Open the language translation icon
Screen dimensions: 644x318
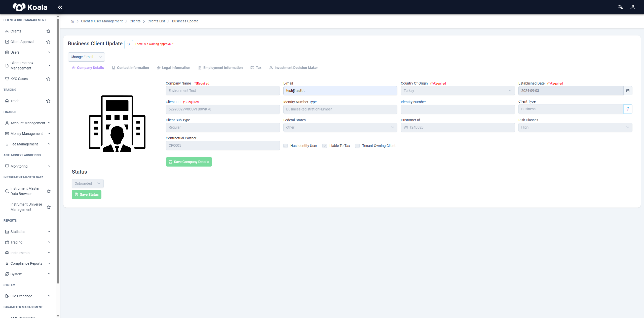[x=621, y=7]
